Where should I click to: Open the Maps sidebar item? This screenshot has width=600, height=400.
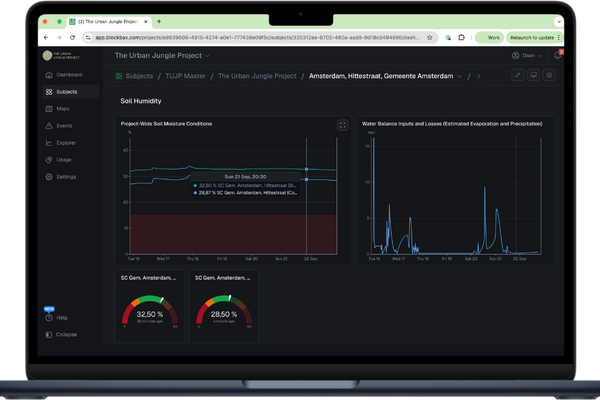[62, 108]
